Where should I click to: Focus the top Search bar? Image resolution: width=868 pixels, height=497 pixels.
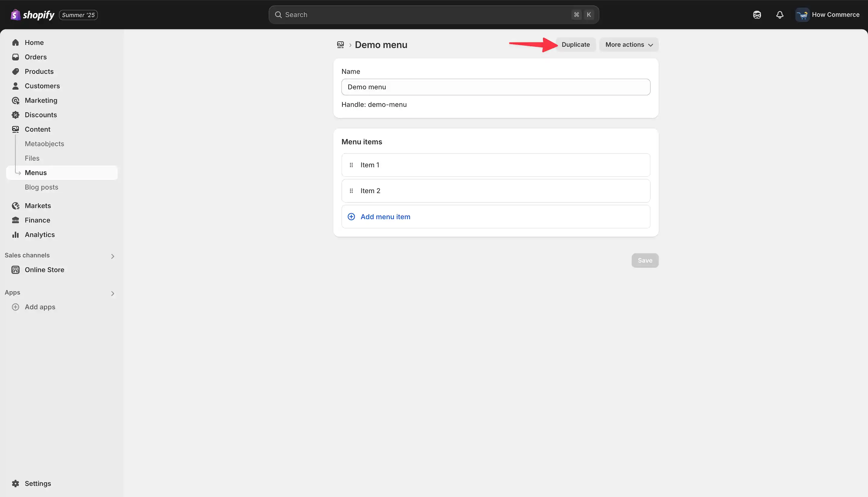point(434,15)
